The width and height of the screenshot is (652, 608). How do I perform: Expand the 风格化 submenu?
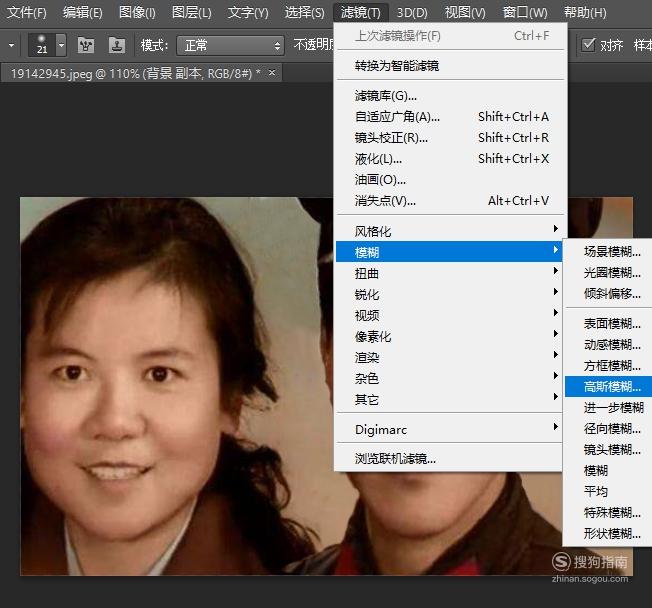coord(451,231)
